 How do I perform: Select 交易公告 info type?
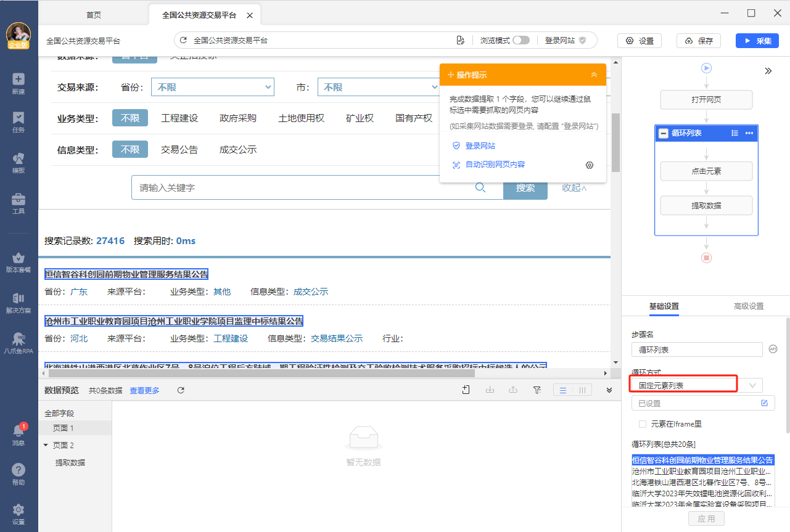(x=179, y=149)
